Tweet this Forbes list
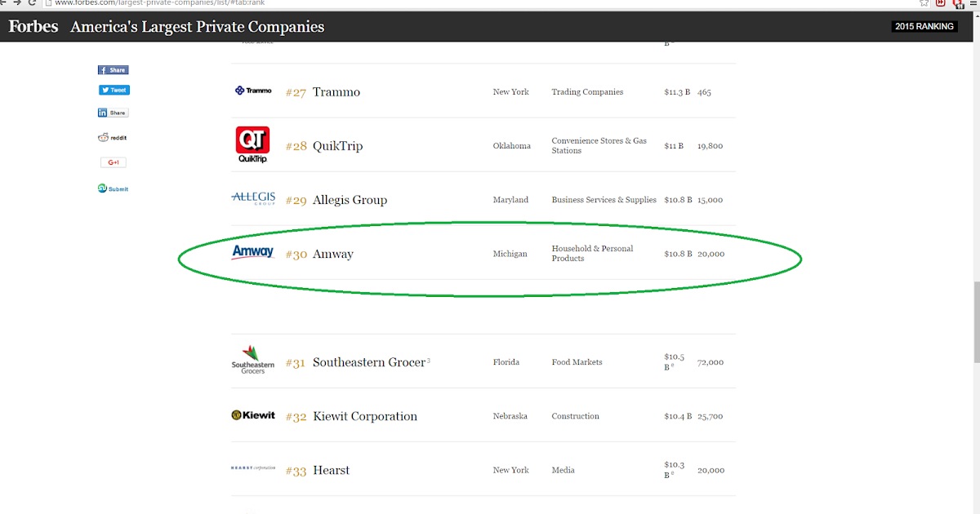Image resolution: width=980 pixels, height=514 pixels. coord(114,90)
